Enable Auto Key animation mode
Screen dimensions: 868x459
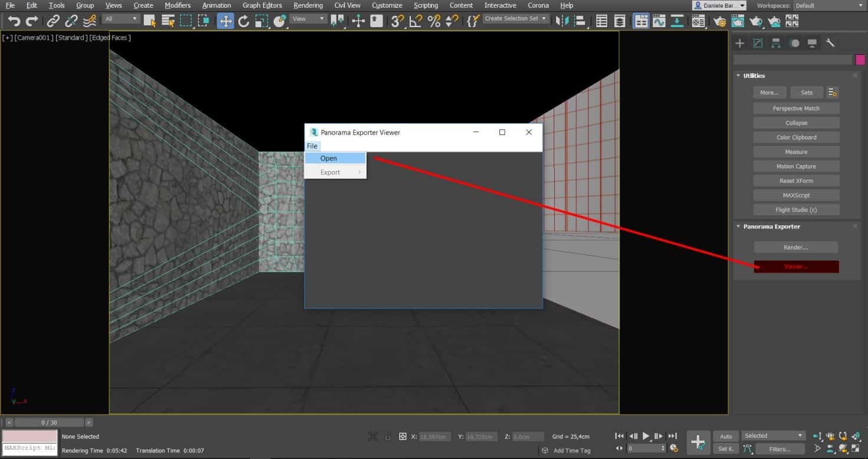[726, 435]
